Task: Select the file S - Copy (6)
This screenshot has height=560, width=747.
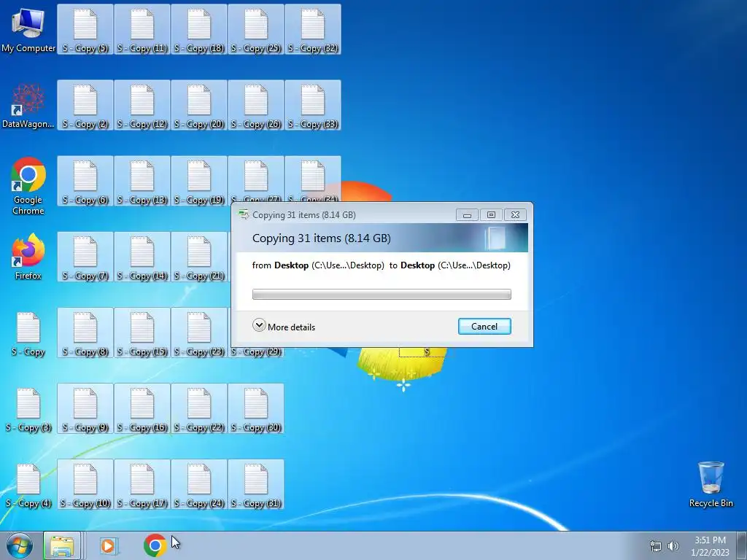Action: (x=85, y=181)
